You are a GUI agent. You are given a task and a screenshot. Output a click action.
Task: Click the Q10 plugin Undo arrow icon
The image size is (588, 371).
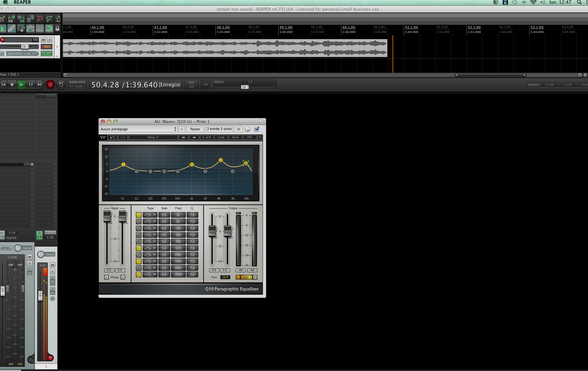(x=112, y=137)
